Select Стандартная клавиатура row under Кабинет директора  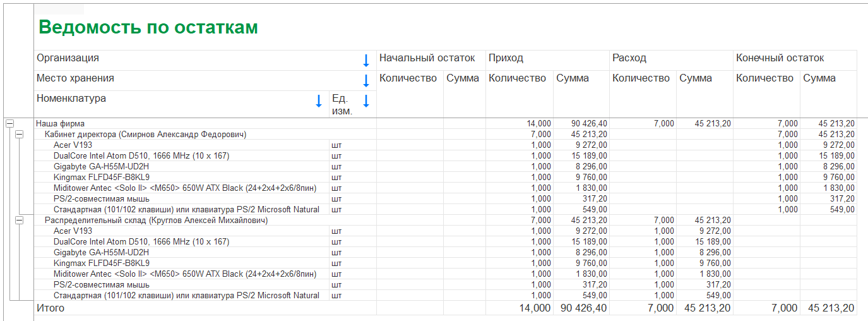click(x=186, y=210)
